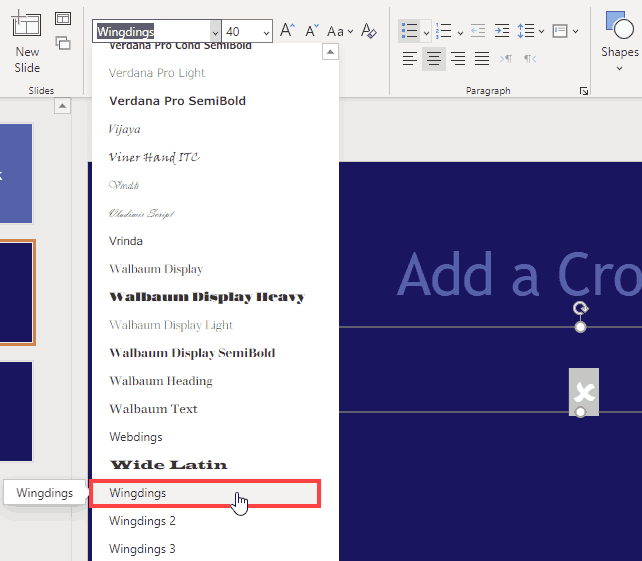Viewport: 642px width, 561px height.
Task: Click the text box rotation handle
Action: coord(580,308)
